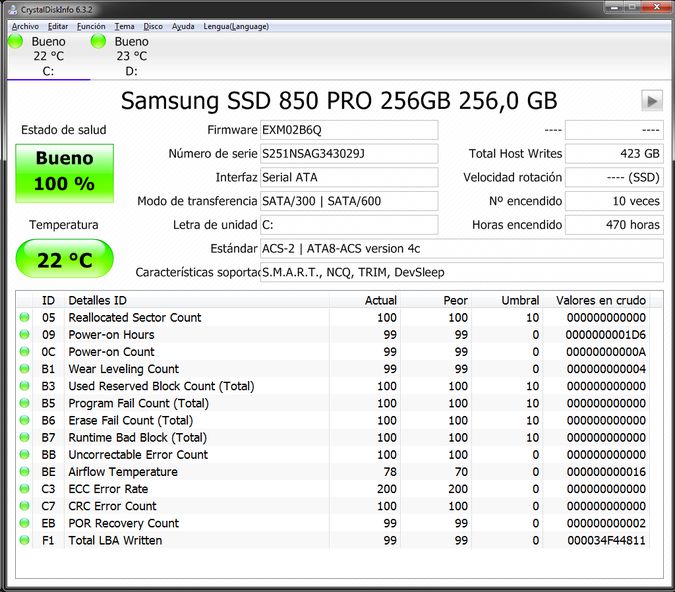Viewport: 675px width, 592px height.
Task: Select drive C: status tab
Action: click(x=48, y=56)
